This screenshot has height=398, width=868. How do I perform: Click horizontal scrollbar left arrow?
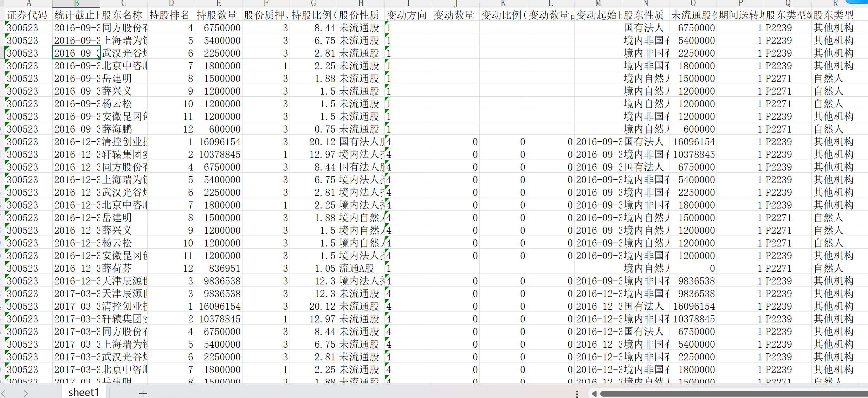coord(594,393)
